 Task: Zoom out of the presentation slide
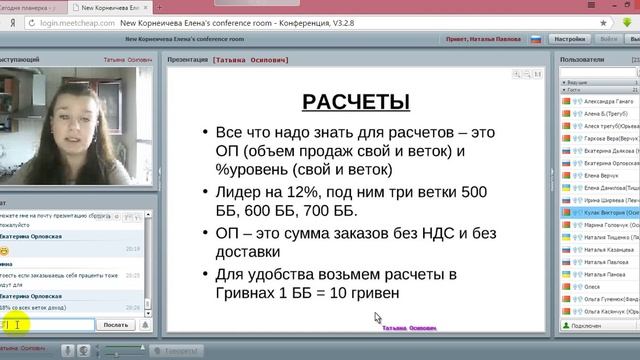(x=527, y=74)
